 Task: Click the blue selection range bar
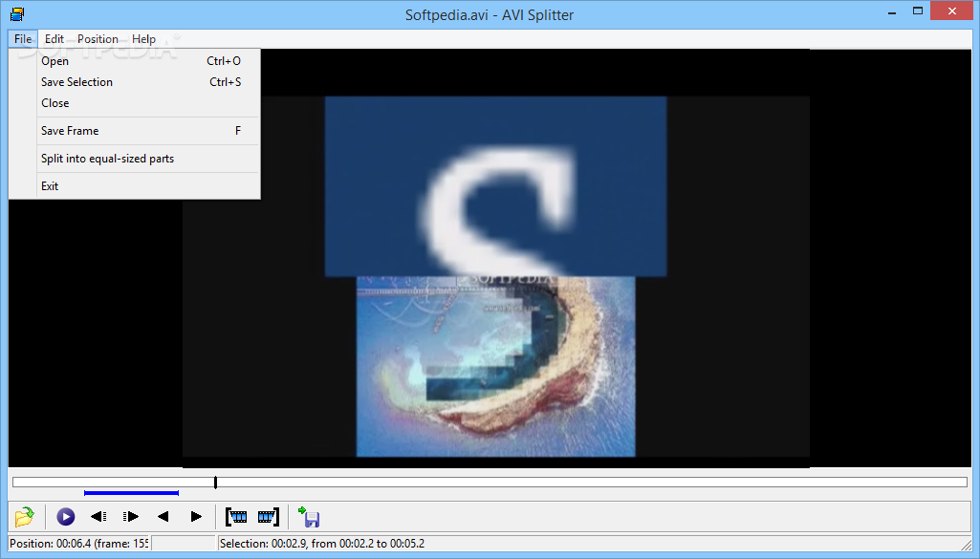pyautogui.click(x=131, y=493)
